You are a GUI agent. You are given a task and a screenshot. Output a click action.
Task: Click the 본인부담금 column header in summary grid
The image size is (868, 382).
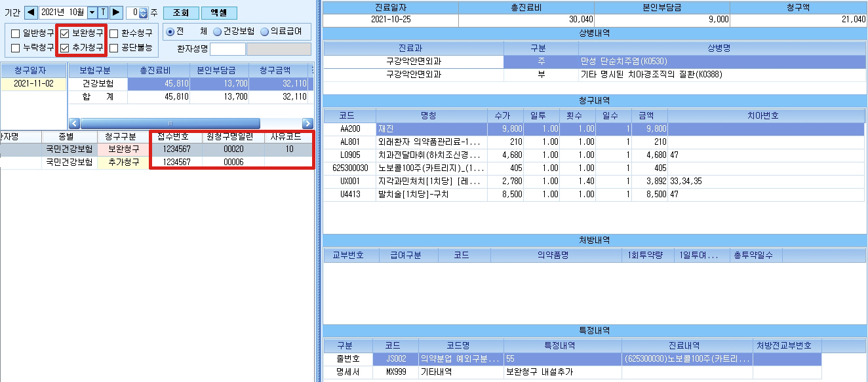point(218,70)
